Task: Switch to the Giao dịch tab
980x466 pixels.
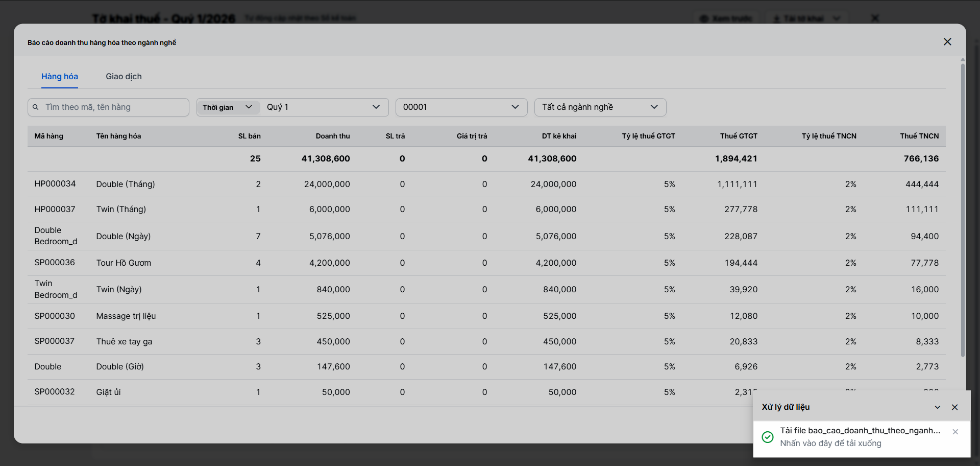Action: point(124,77)
